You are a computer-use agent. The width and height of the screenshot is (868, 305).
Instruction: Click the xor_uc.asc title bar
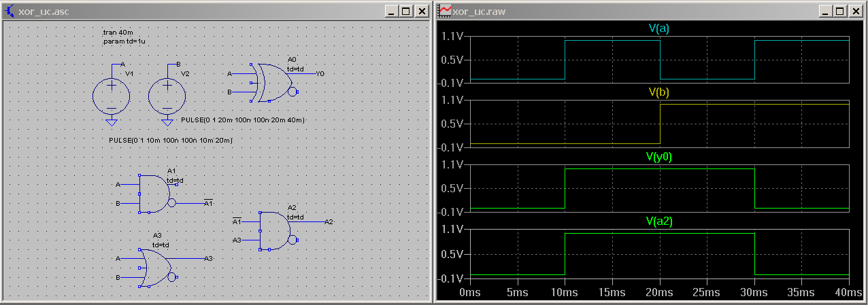pos(216,12)
